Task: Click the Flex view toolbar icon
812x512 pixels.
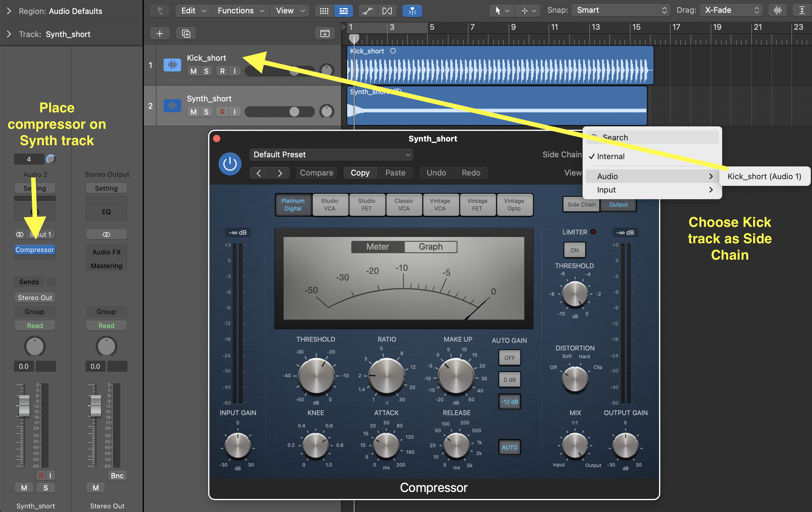Action: (x=387, y=11)
